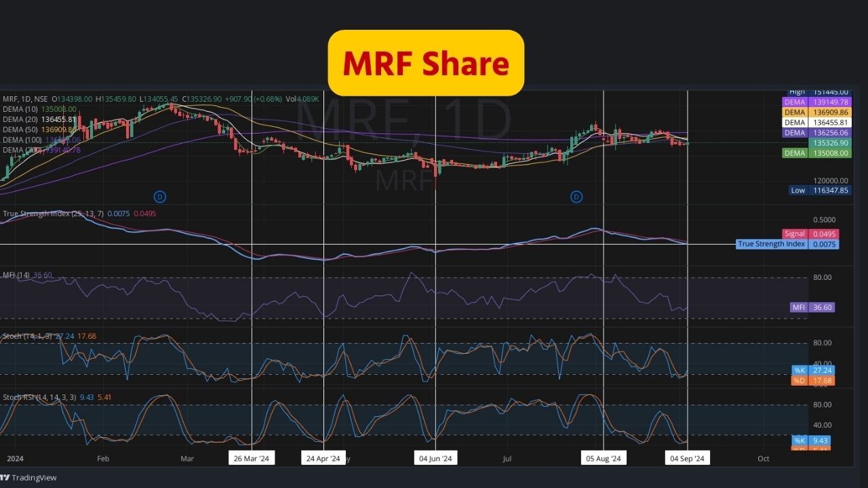Image resolution: width=868 pixels, height=488 pixels.
Task: Click the Signal 0.0495 axis label
Action: tap(810, 234)
